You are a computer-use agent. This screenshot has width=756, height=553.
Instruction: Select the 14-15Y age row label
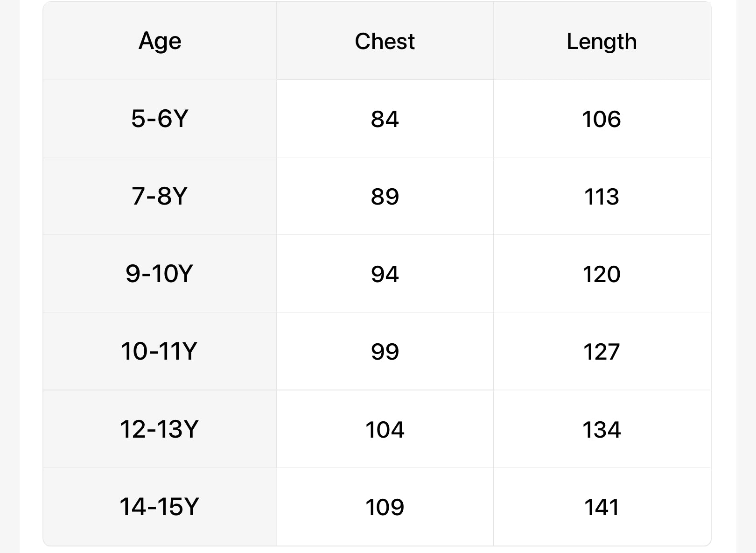click(x=160, y=506)
